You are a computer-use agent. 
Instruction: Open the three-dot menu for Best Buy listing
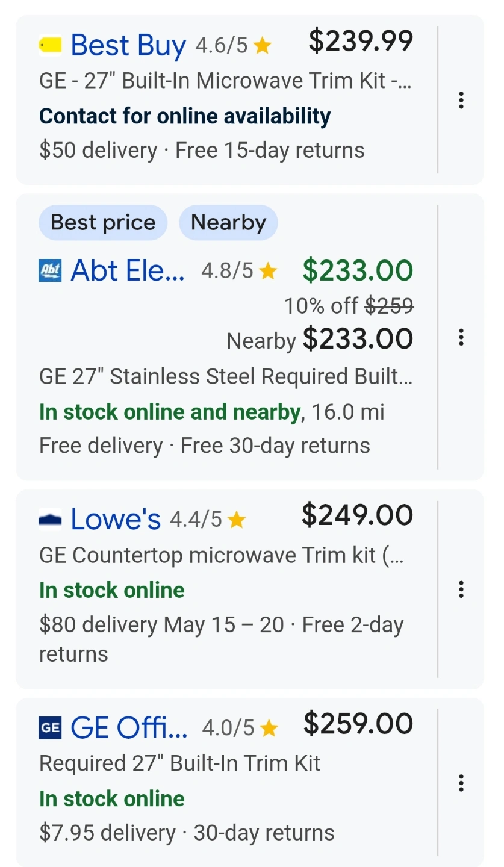(x=461, y=100)
